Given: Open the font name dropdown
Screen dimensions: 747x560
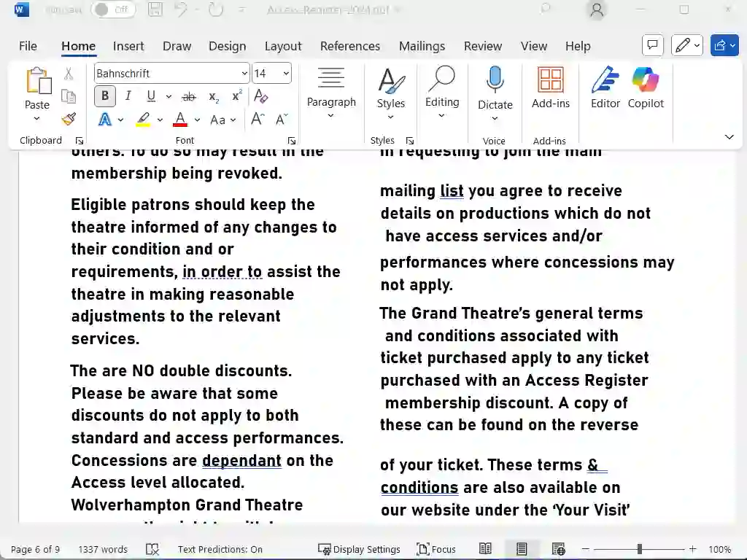Looking at the screenshot, I should pyautogui.click(x=244, y=74).
